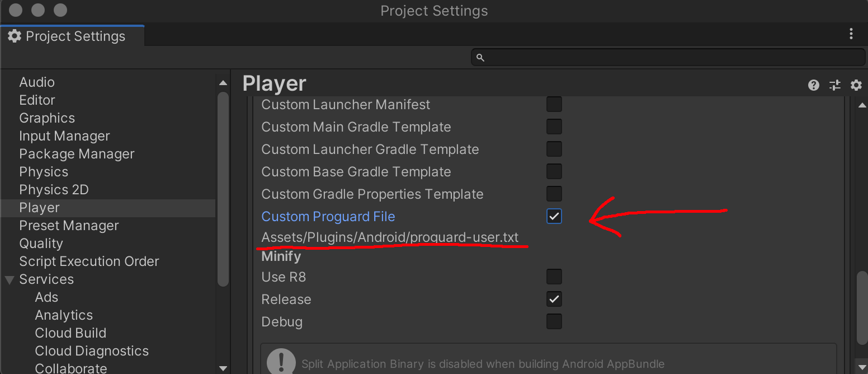The image size is (868, 374).
Task: Click the Split Application Binary warning icon
Action: tap(281, 361)
